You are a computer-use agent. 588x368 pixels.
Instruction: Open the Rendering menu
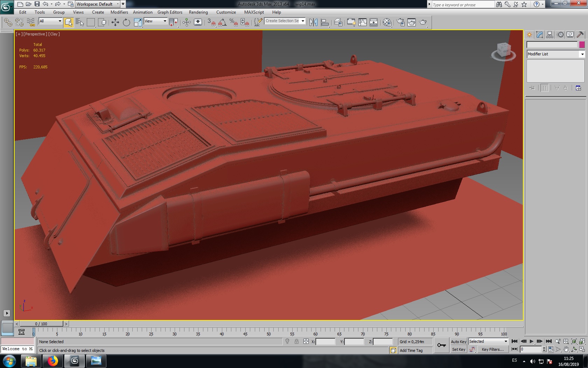tap(198, 12)
